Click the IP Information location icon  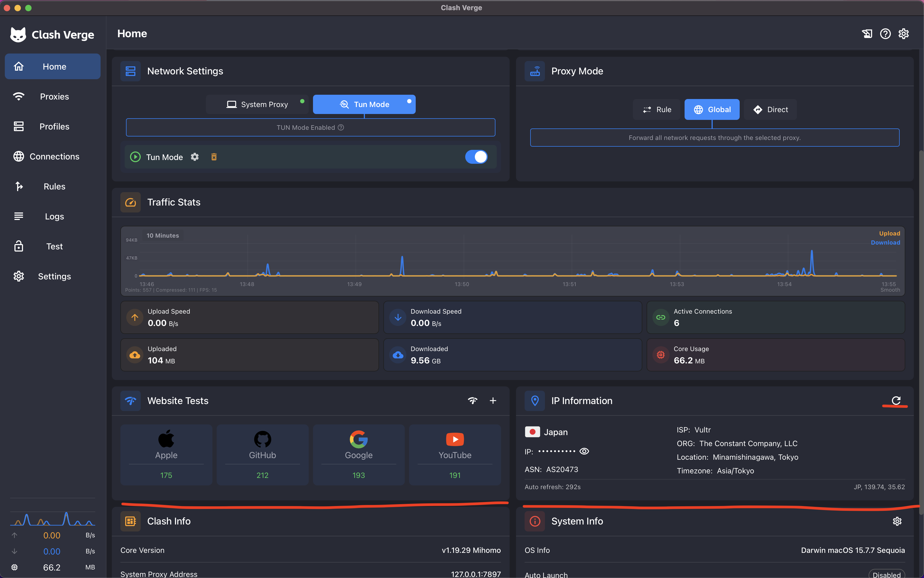(534, 401)
